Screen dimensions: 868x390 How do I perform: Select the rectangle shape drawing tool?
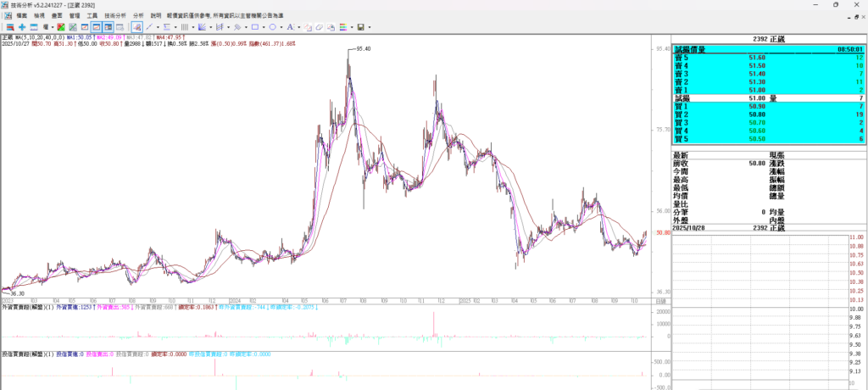255,27
